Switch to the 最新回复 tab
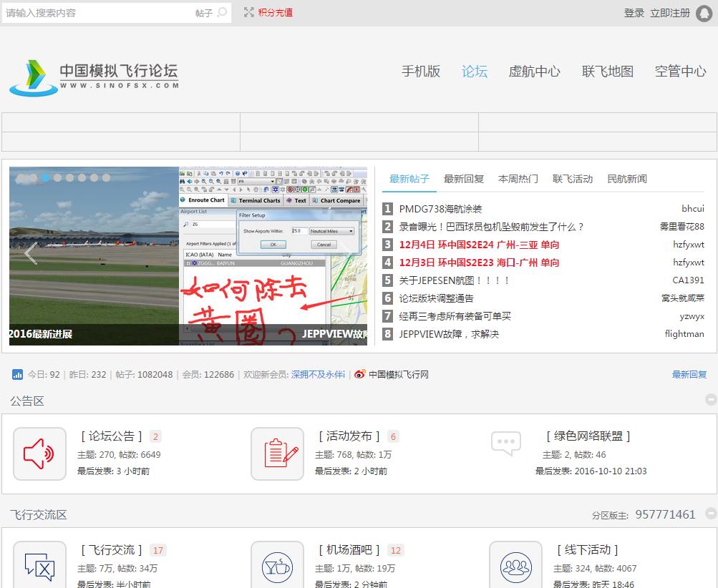The width and height of the screenshot is (718, 588). click(x=464, y=179)
